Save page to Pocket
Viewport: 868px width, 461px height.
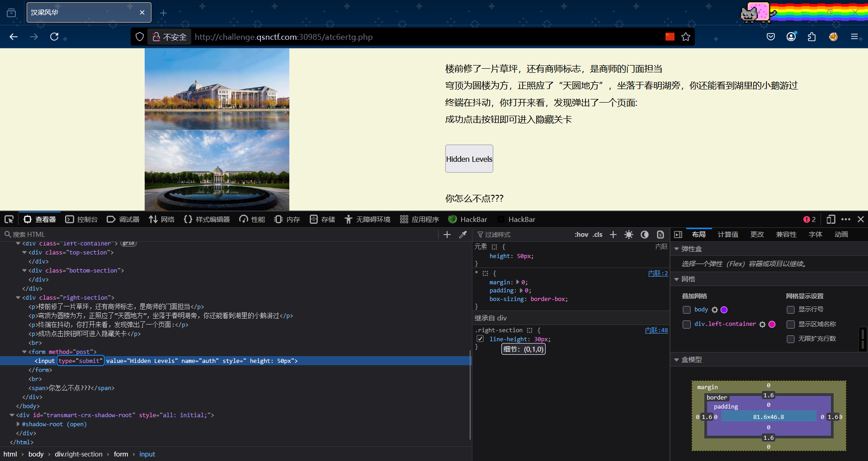tap(771, 37)
